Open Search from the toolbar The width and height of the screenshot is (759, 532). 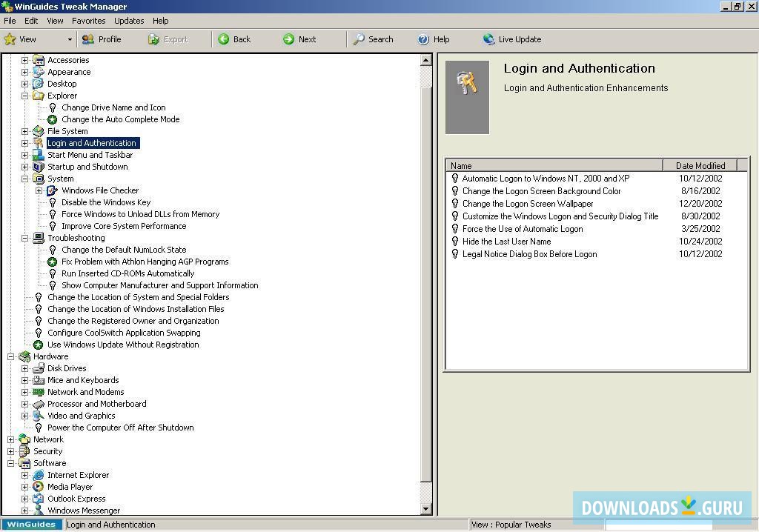click(x=373, y=39)
